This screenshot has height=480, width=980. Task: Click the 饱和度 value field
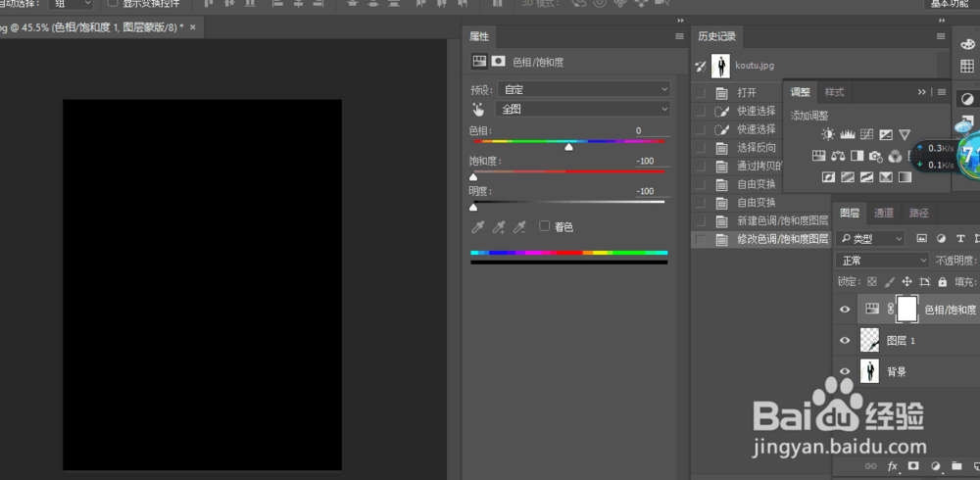tap(653, 162)
